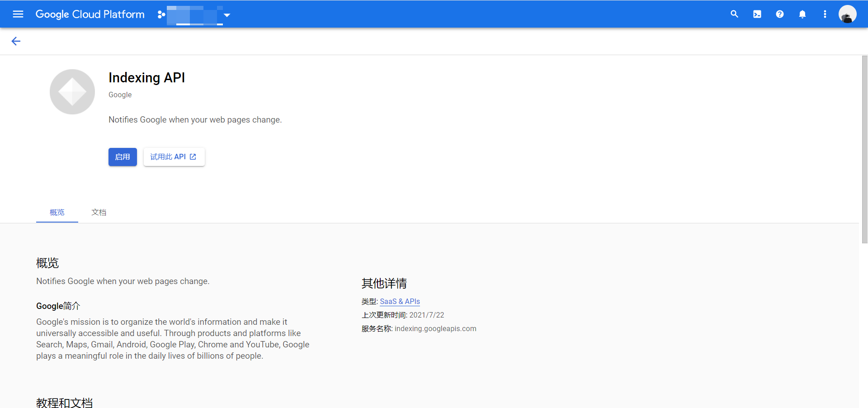Click the 试用此 API button
868x408 pixels.
[174, 157]
